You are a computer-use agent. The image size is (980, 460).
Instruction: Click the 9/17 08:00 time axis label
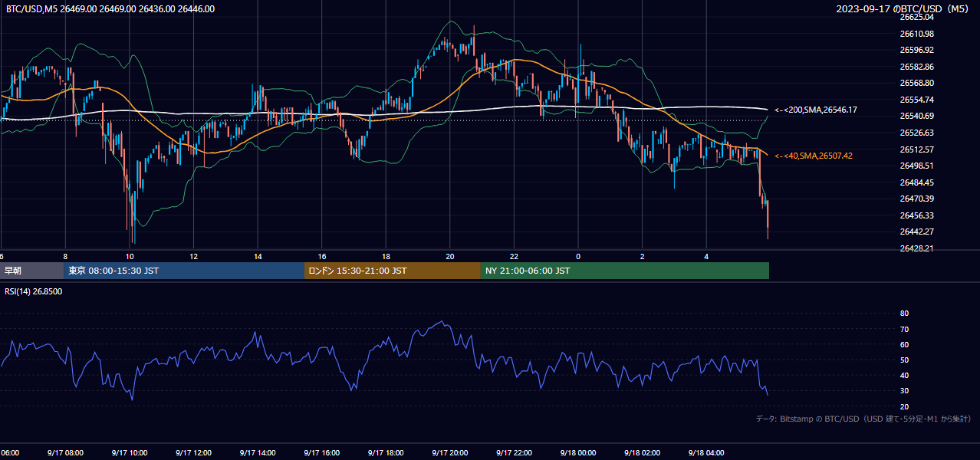click(x=65, y=453)
